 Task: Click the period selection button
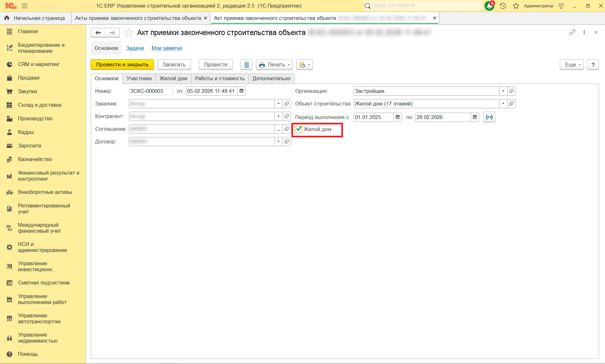489,117
